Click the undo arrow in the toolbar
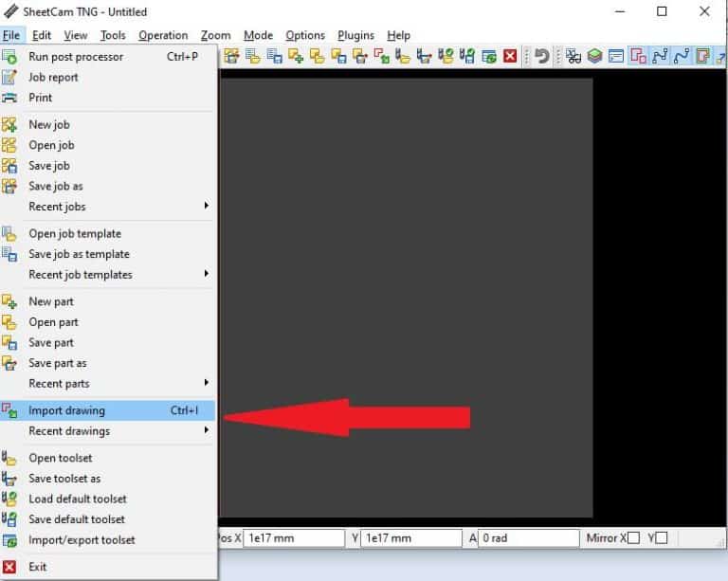 click(541, 57)
